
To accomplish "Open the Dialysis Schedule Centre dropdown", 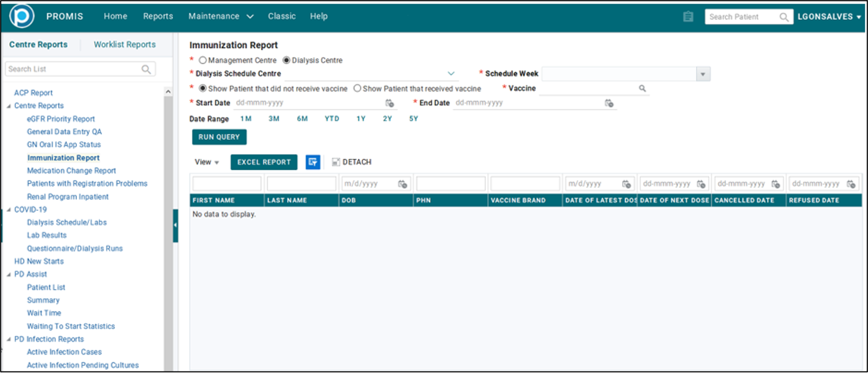I will [x=451, y=74].
